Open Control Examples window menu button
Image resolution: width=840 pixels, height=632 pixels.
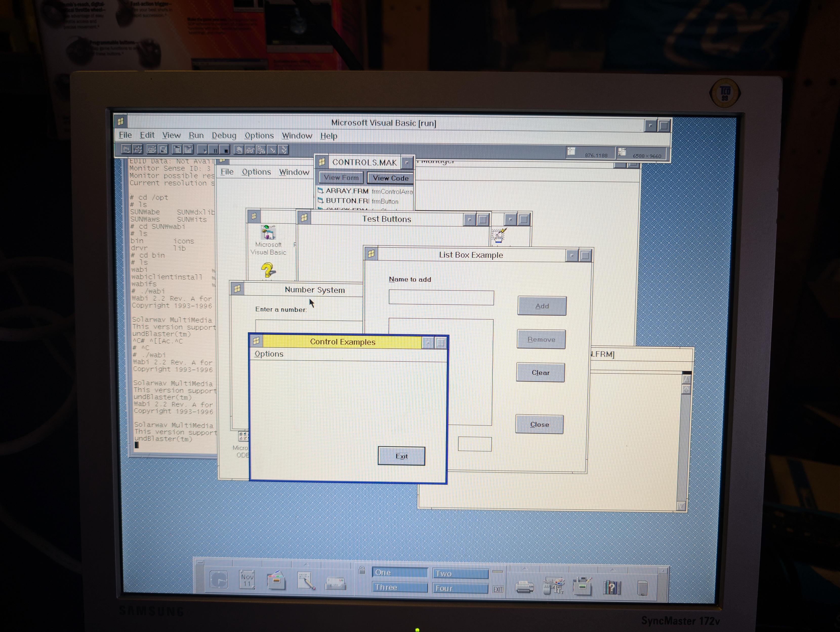pyautogui.click(x=256, y=341)
